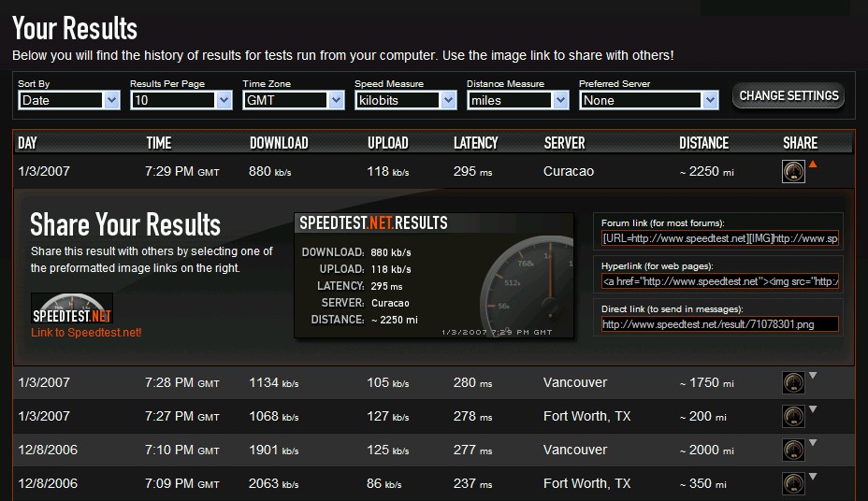Click the UPLOAD column header

[x=388, y=143]
